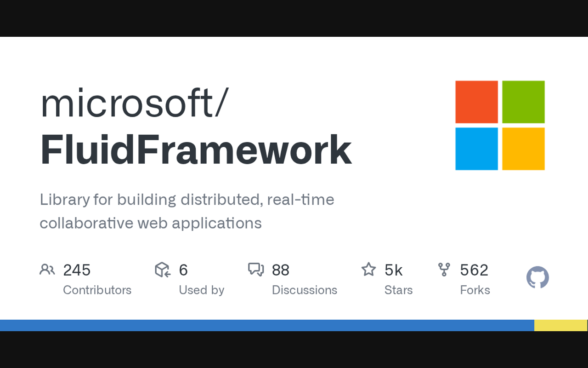Open the Discussions label

click(304, 290)
